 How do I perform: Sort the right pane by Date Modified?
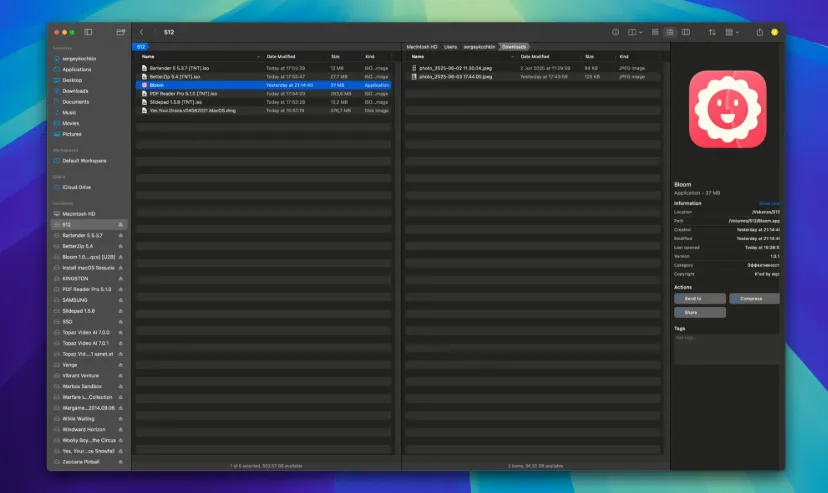(534, 56)
